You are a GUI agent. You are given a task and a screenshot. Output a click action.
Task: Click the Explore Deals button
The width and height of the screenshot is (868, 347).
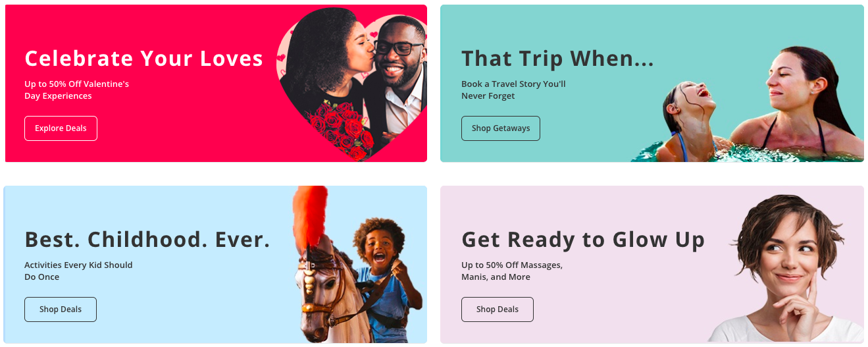(61, 128)
